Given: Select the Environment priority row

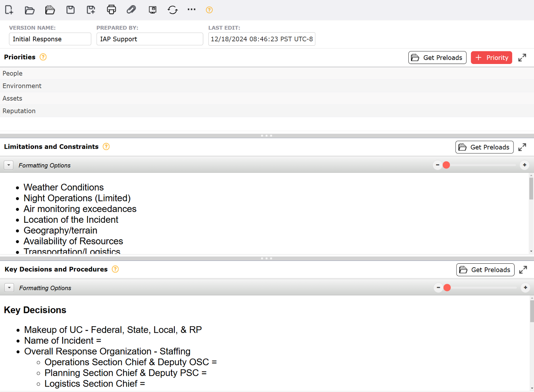Looking at the screenshot, I should 22,86.
